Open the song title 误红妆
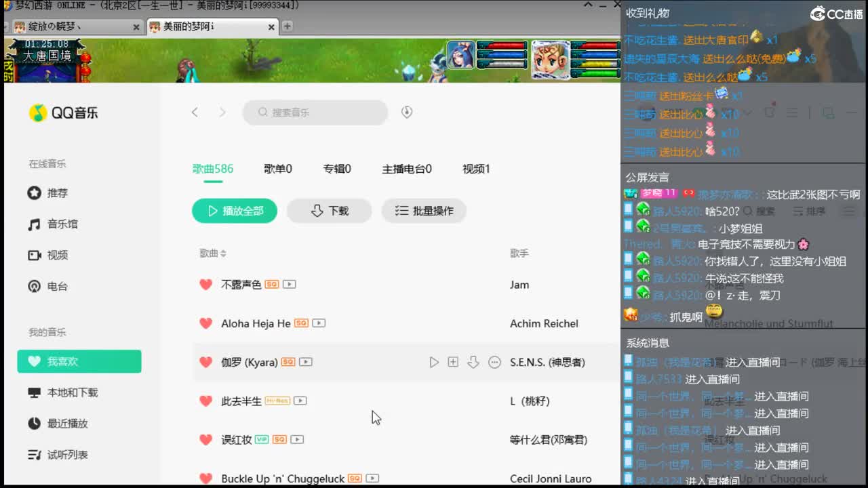This screenshot has height=488, width=868. pyautogui.click(x=237, y=439)
